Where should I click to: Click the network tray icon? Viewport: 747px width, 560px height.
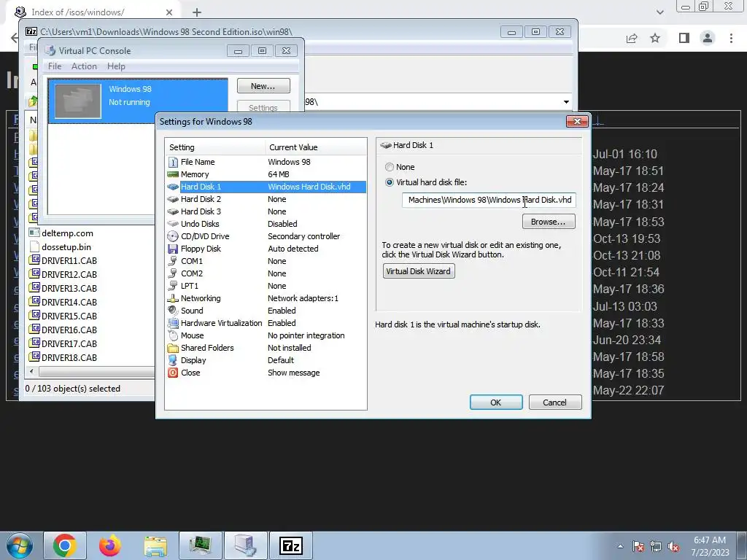[x=656, y=546]
